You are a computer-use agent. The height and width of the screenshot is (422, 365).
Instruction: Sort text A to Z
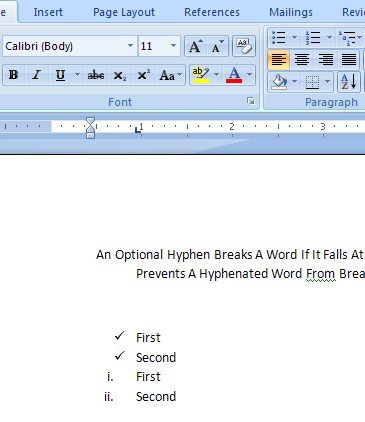tap(349, 82)
